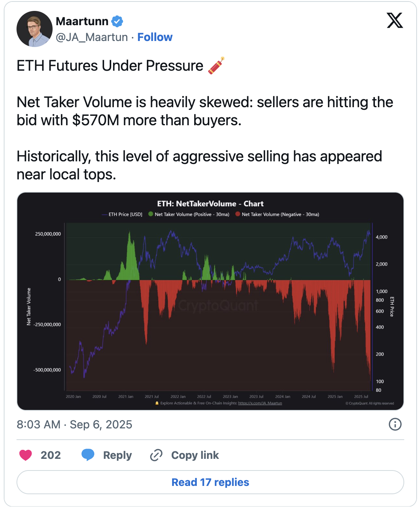The height and width of the screenshot is (513, 420).
Task: Toggle Net Taker Volume Negative legend
Action: pos(277,214)
